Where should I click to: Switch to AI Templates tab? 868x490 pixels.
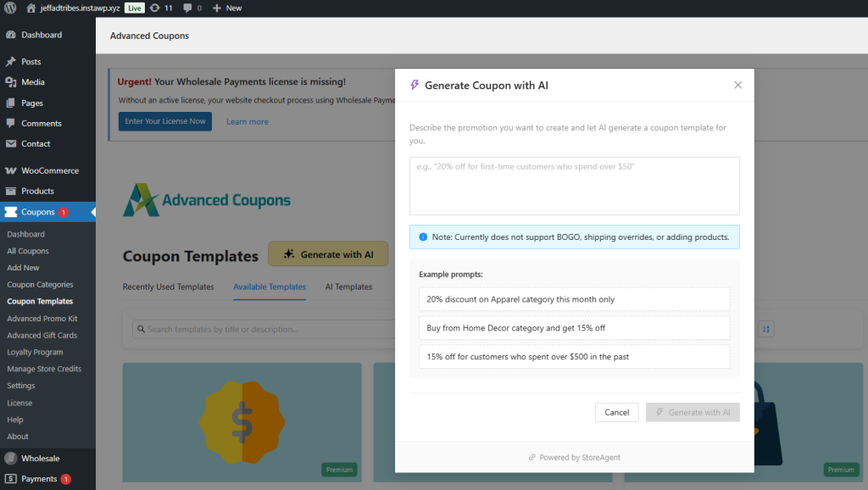coord(348,287)
